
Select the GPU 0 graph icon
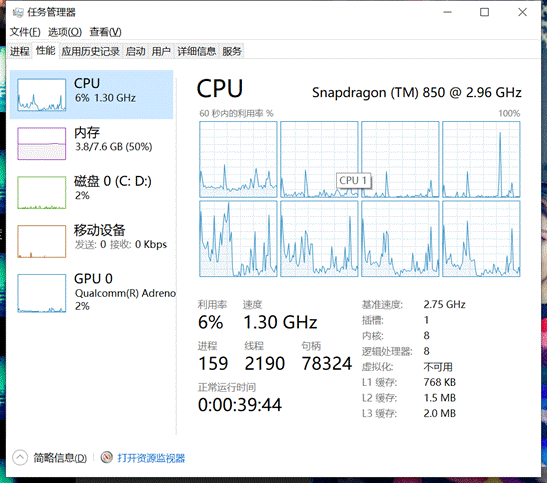42,293
